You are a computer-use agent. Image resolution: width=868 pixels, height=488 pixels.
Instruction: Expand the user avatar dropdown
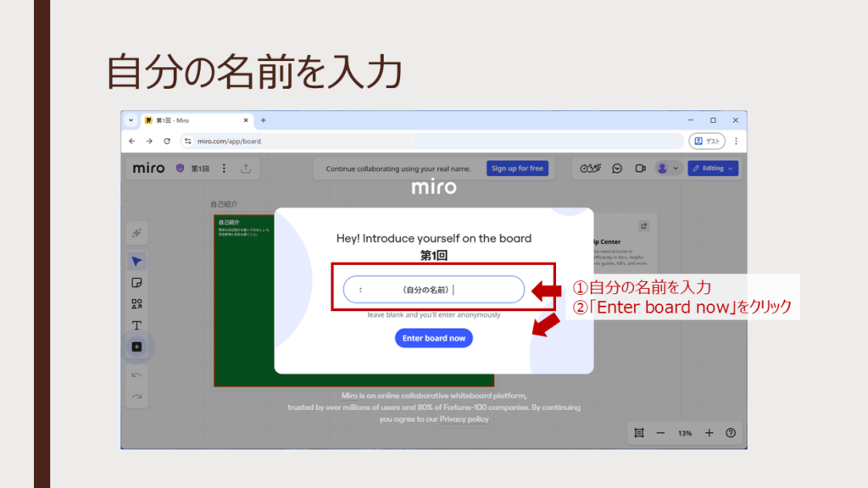click(668, 169)
